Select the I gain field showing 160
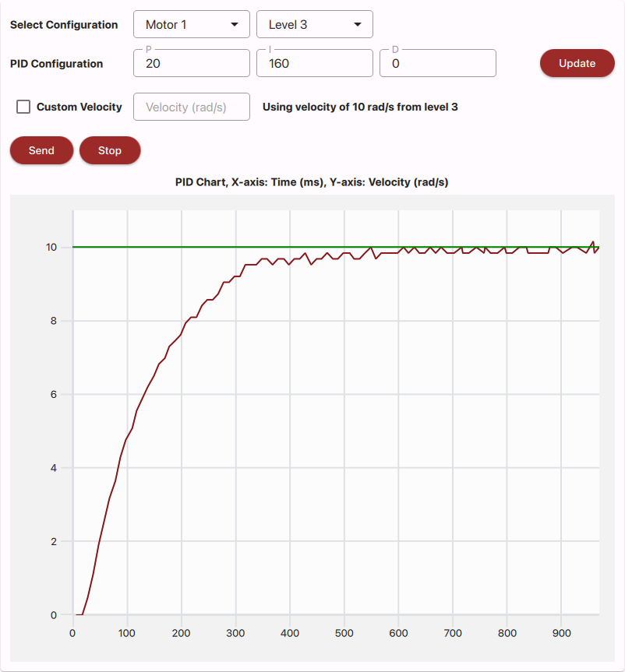The image size is (625, 672). (x=314, y=63)
